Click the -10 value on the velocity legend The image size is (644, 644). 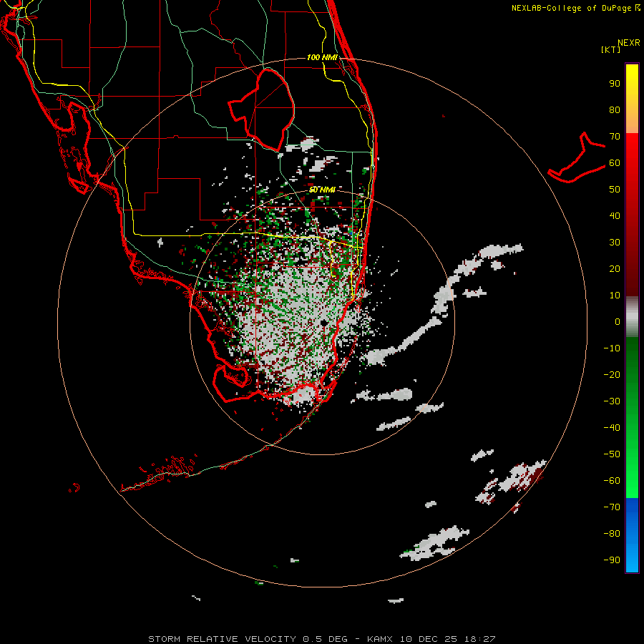[612, 348]
